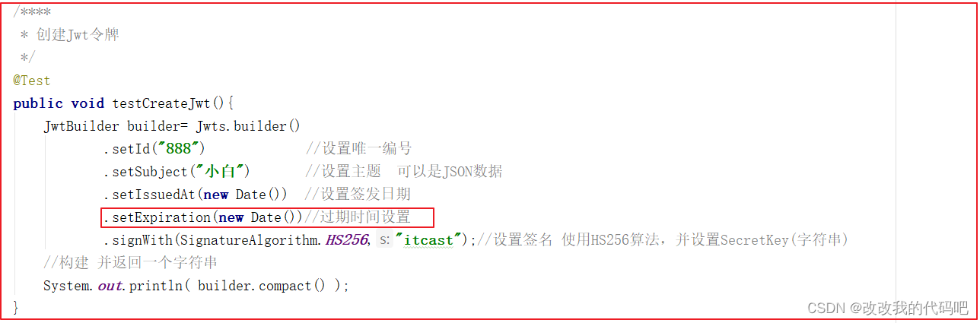Click the setSubject method call
This screenshot has width=980, height=323.
tap(146, 171)
